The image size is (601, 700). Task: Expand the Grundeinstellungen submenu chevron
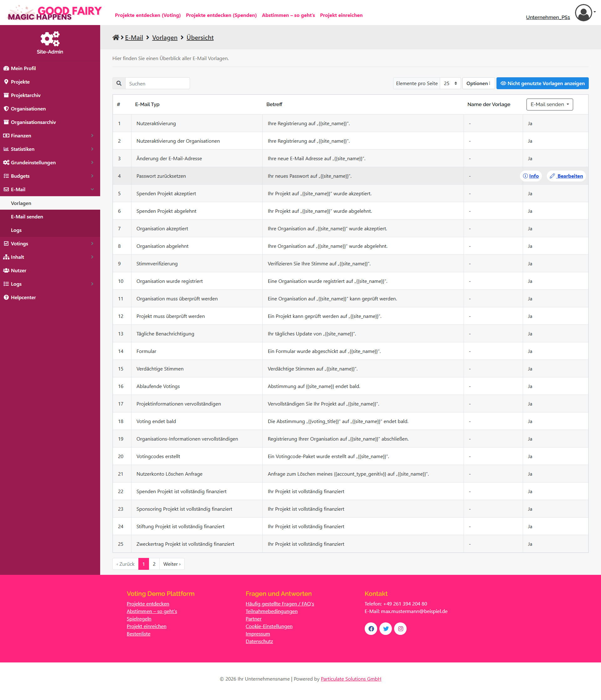tap(92, 162)
